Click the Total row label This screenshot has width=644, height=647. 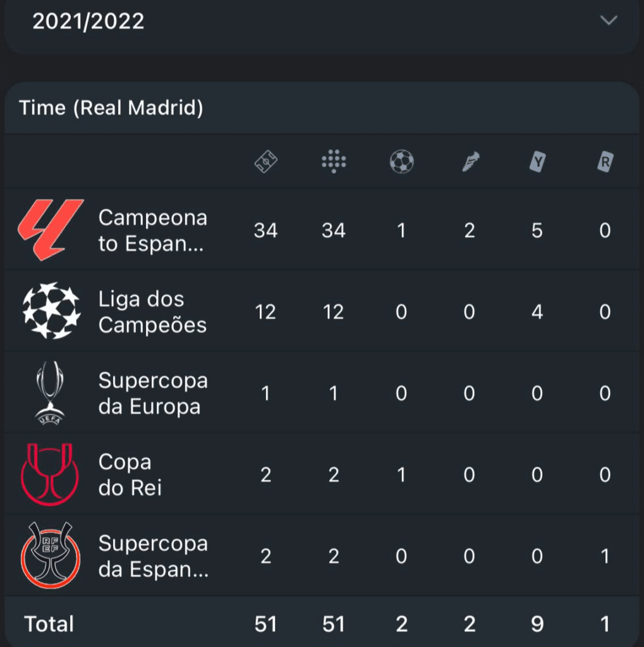pos(49,624)
